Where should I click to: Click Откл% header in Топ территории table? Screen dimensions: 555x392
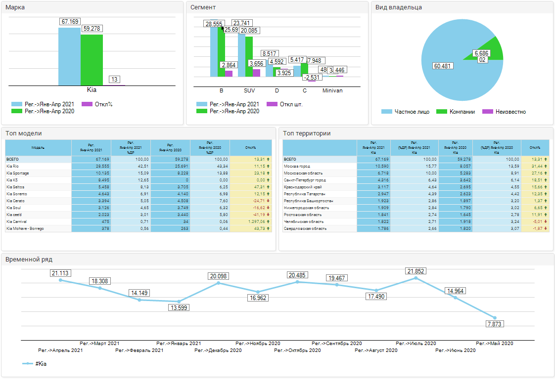tap(535, 148)
